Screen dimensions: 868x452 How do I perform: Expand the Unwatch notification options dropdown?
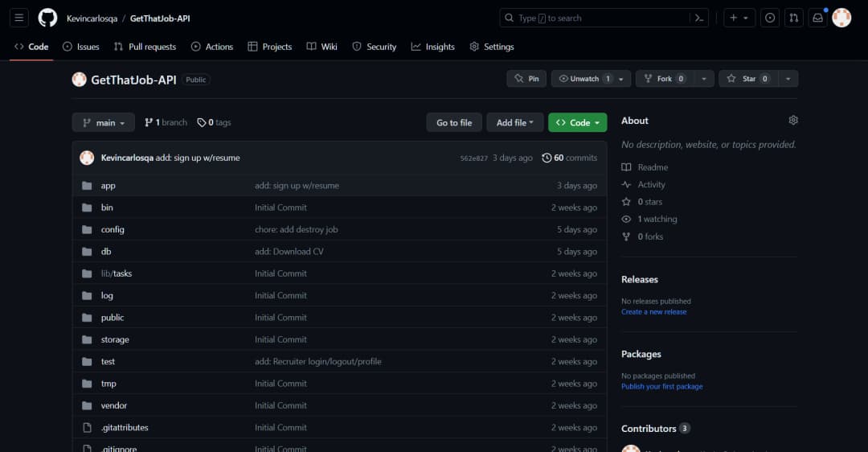pyautogui.click(x=621, y=79)
